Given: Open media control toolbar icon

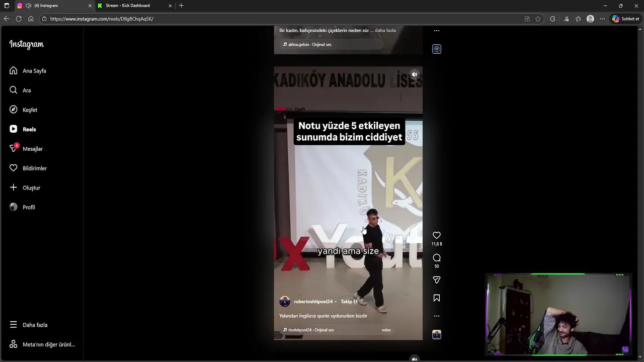Looking at the screenshot, I should point(566,19).
